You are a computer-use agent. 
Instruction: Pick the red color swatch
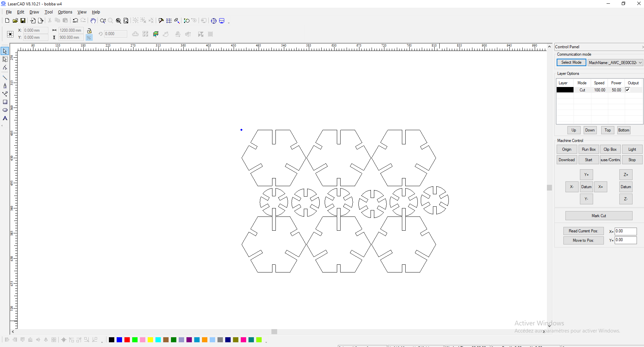point(127,340)
